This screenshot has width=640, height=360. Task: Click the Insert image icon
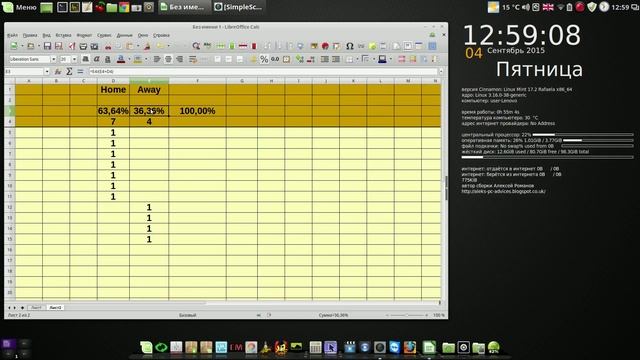pyautogui.click(x=314, y=46)
